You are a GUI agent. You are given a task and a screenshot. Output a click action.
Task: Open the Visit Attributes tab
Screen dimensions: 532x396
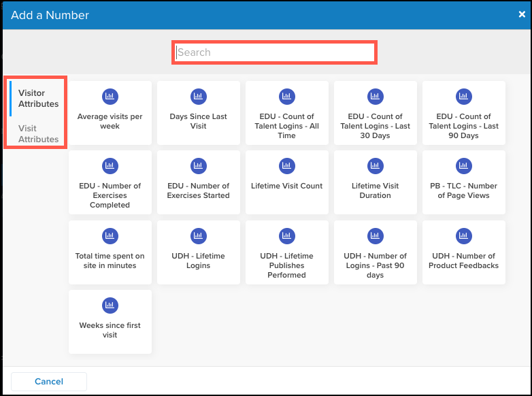pos(38,134)
